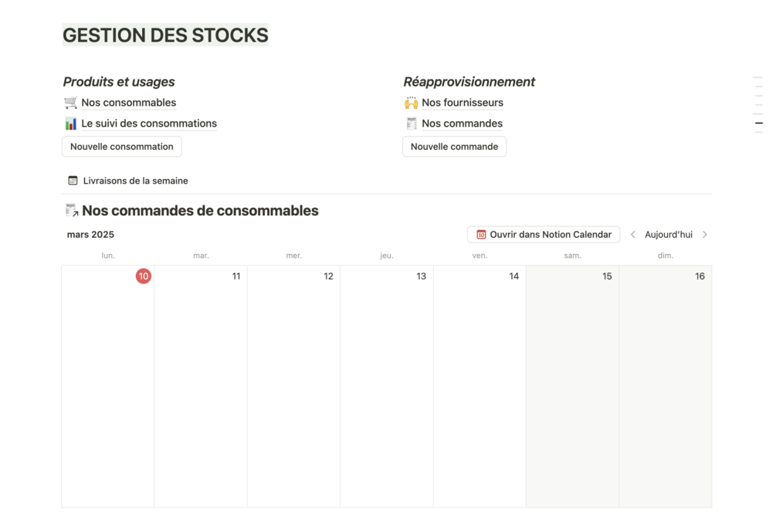Jump to today with Aujourd'hui button

pos(669,235)
